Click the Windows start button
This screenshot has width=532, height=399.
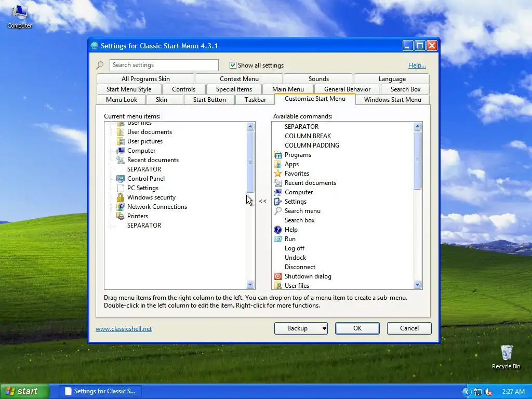(x=24, y=391)
